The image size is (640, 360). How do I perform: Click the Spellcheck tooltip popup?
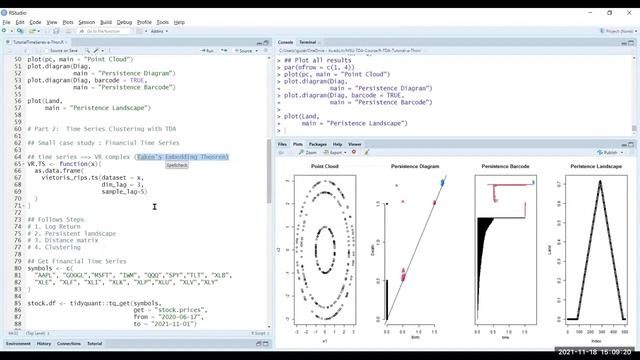pyautogui.click(x=177, y=165)
